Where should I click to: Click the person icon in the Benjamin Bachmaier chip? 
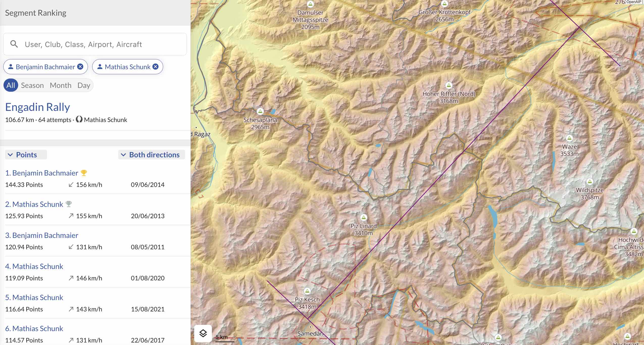pos(11,67)
